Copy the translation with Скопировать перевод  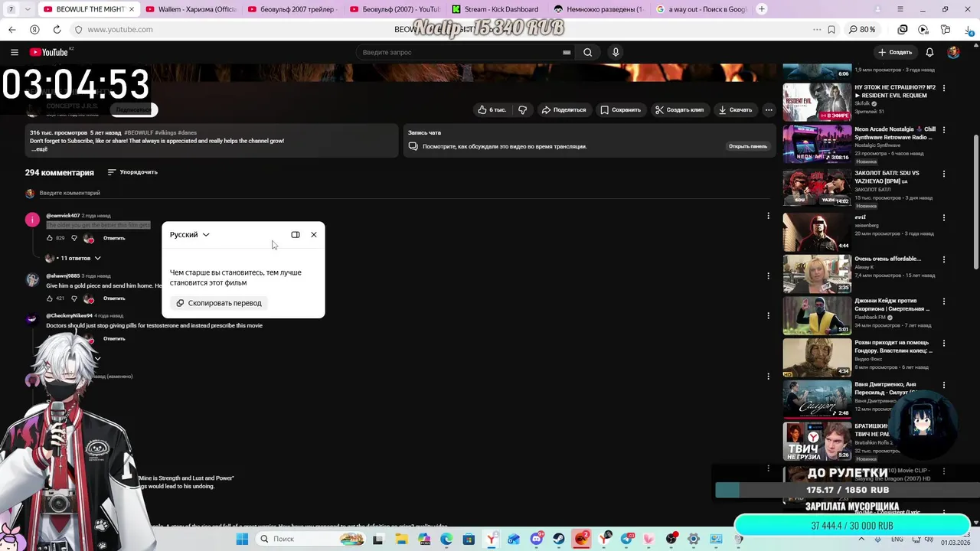click(219, 303)
